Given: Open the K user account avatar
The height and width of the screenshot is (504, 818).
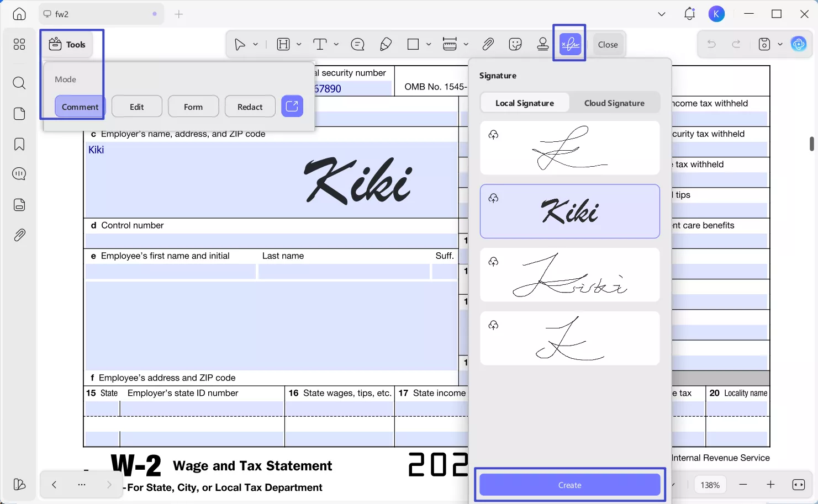Looking at the screenshot, I should pos(716,14).
